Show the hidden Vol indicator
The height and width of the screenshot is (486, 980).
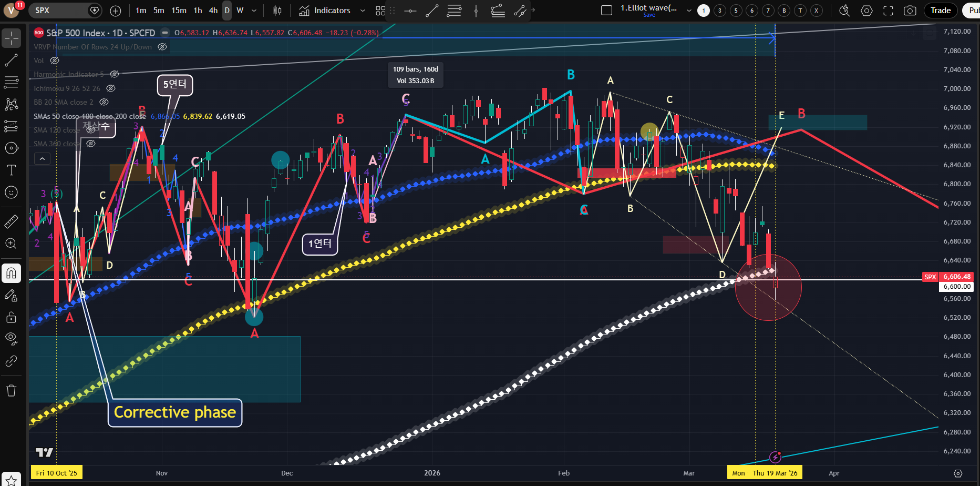point(55,60)
